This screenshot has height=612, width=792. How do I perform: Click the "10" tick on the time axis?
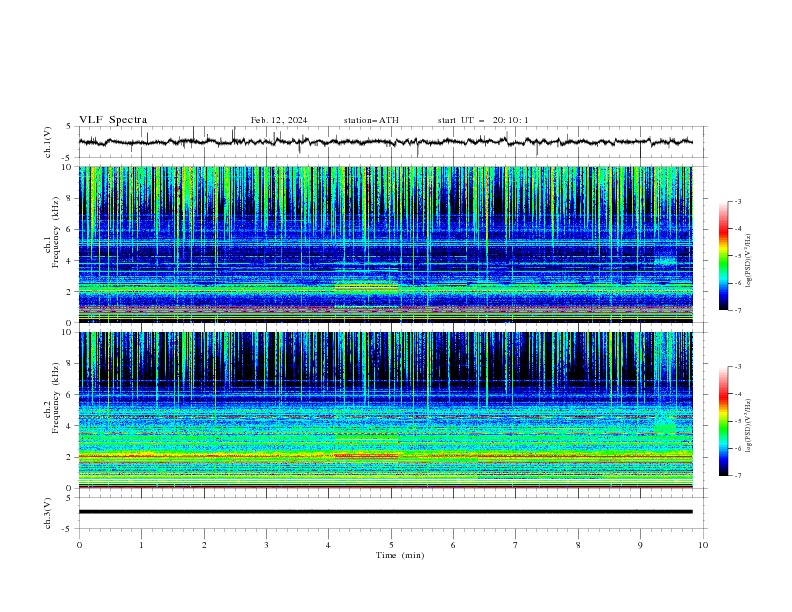click(703, 545)
